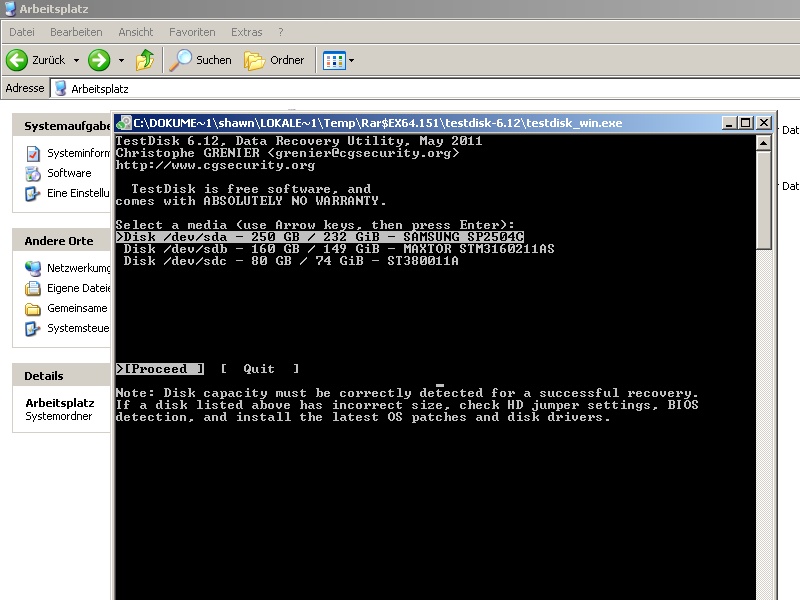Screen dimensions: 800x600
Task: Collapse the Details panel header
Action: coord(62,376)
